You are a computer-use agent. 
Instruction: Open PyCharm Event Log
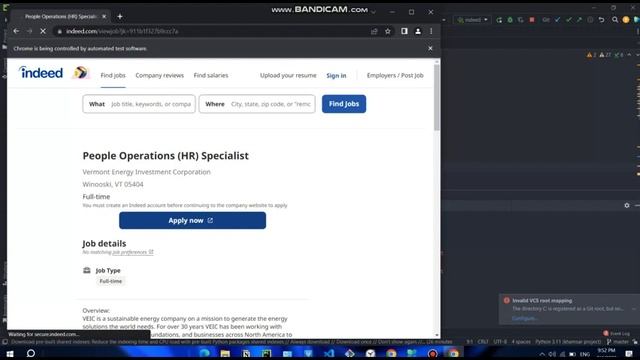(x=617, y=333)
